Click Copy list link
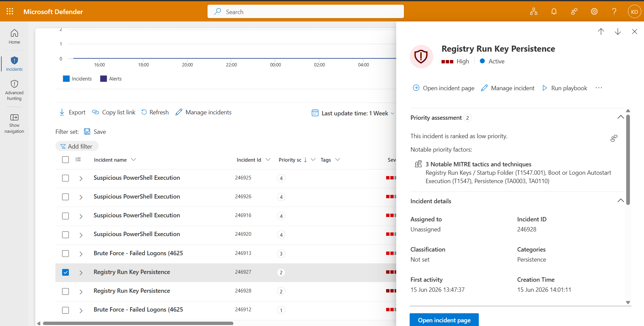Screen dimensions: 644x326 (x=114, y=112)
